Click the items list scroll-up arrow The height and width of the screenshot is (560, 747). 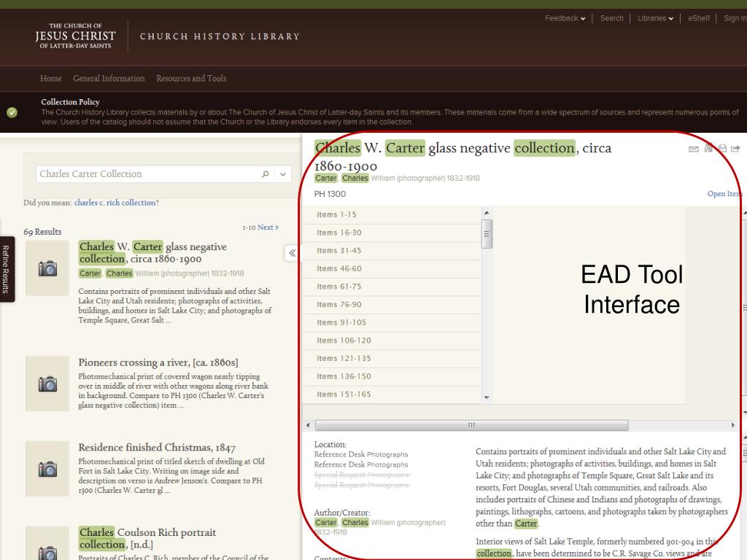point(487,213)
